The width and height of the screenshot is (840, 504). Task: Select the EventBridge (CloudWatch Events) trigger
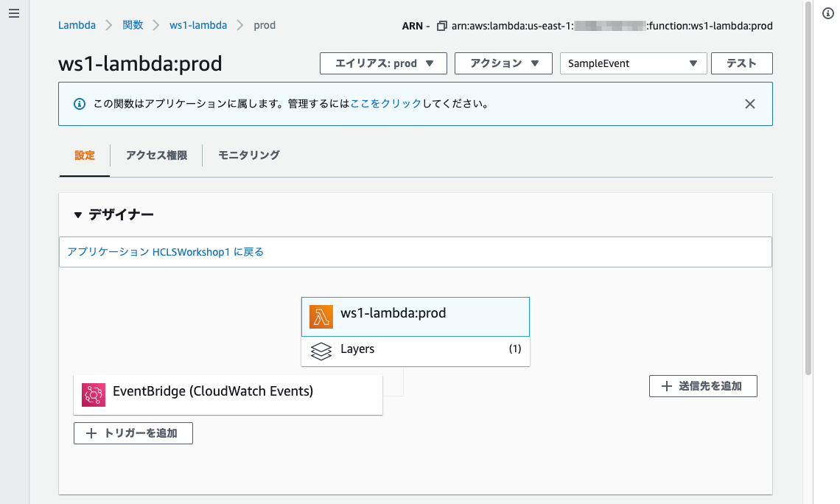click(x=228, y=395)
